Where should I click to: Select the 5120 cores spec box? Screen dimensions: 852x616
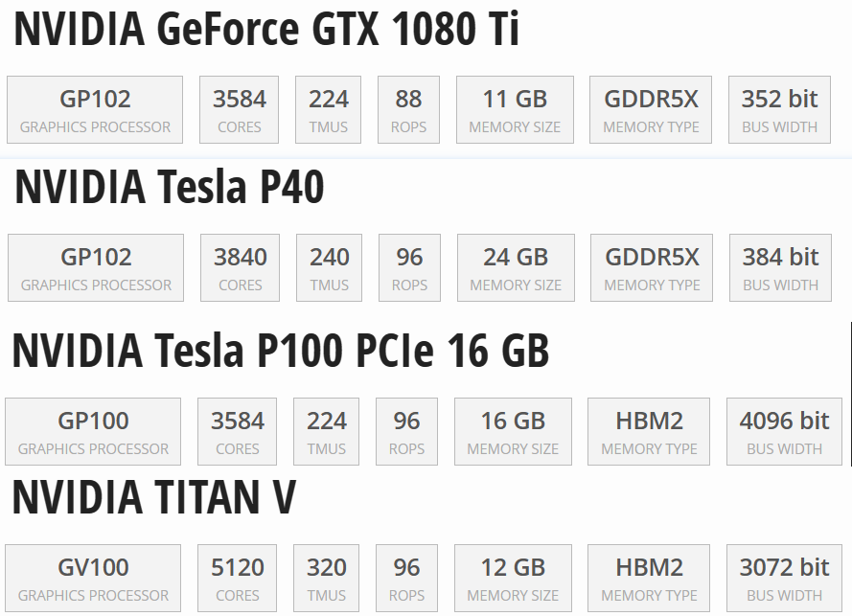pos(238,579)
